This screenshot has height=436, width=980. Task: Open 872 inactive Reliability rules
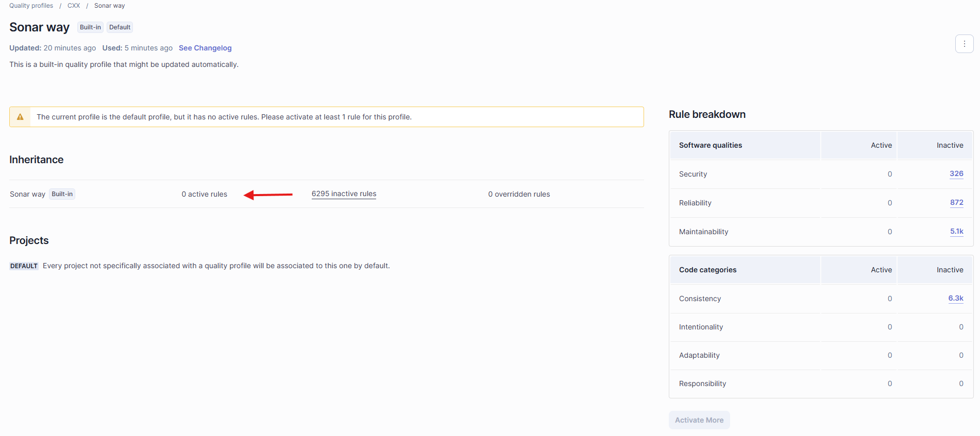click(957, 203)
